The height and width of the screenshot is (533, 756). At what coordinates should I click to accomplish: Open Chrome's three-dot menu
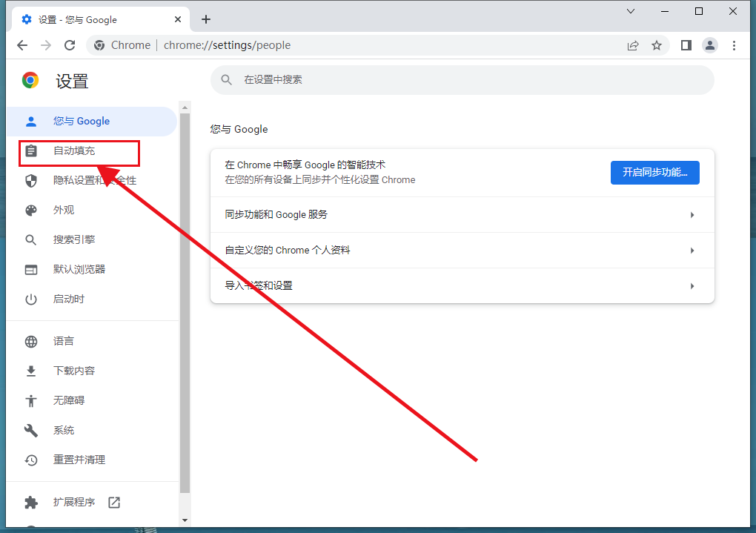click(734, 45)
